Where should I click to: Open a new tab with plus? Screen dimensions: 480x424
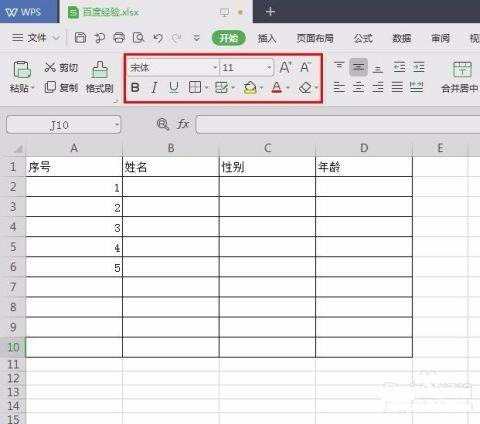270,12
